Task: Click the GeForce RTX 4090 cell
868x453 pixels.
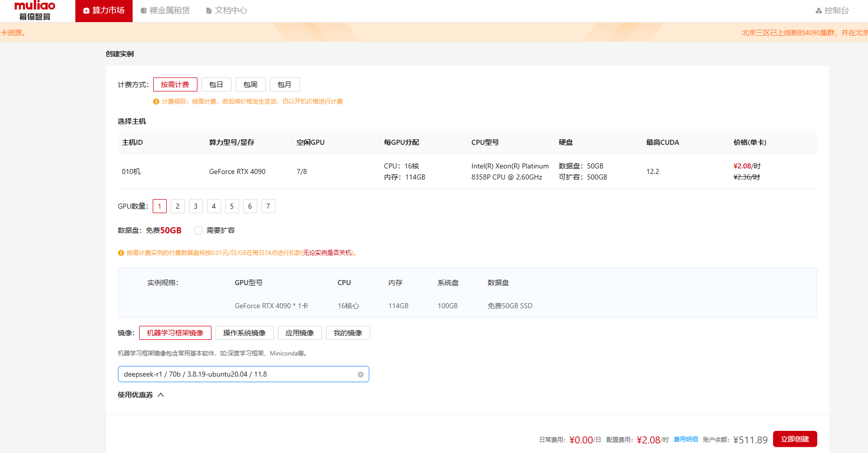Action: pos(238,171)
